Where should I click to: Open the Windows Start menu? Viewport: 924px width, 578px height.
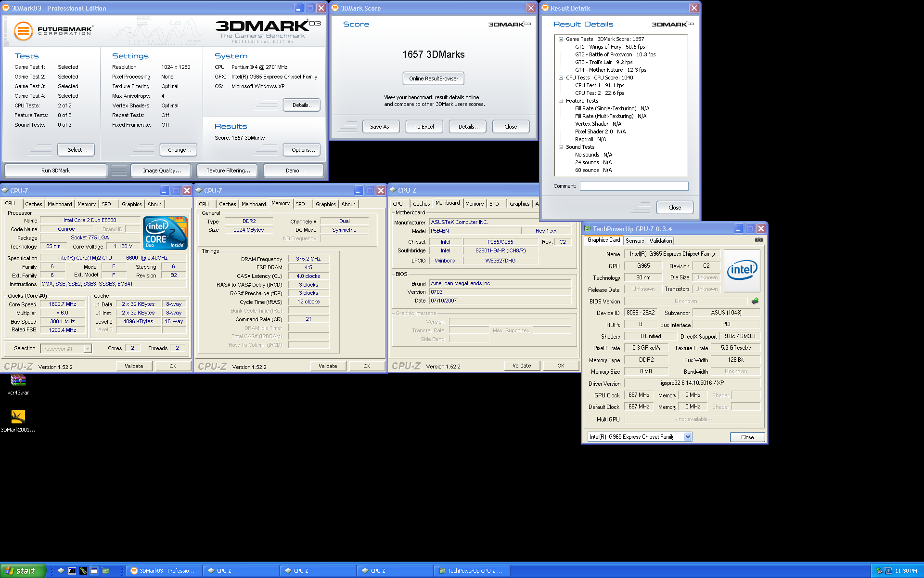[x=23, y=571]
